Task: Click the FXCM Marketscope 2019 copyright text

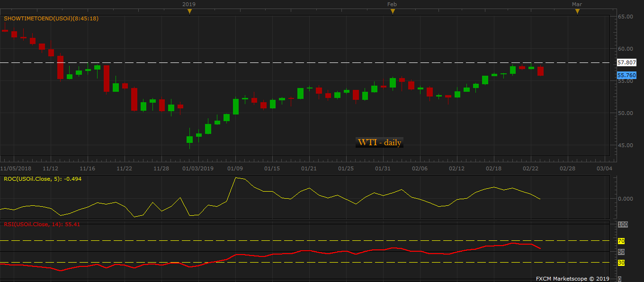Action: [x=572, y=279]
